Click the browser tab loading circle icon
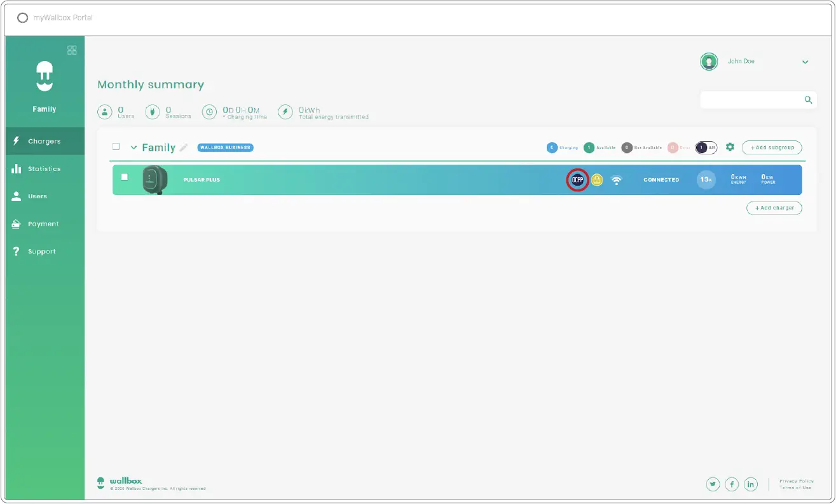The image size is (836, 504). point(22,18)
